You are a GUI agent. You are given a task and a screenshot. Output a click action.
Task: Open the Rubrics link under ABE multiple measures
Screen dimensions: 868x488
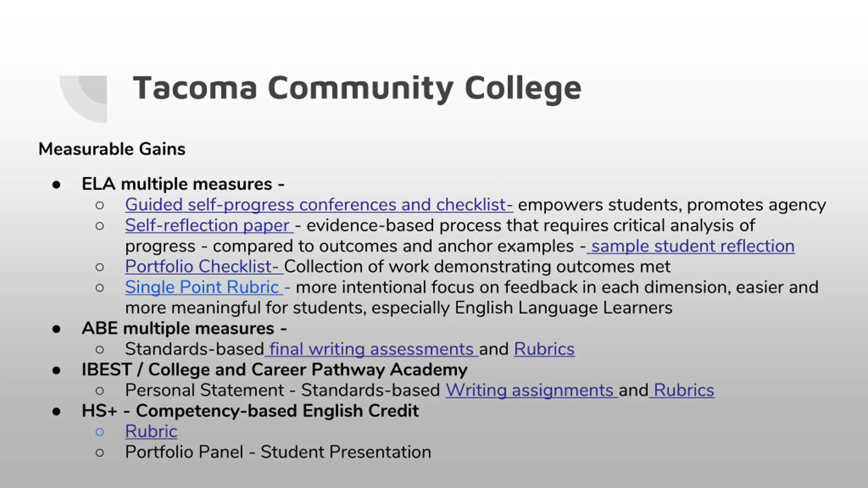(544, 349)
